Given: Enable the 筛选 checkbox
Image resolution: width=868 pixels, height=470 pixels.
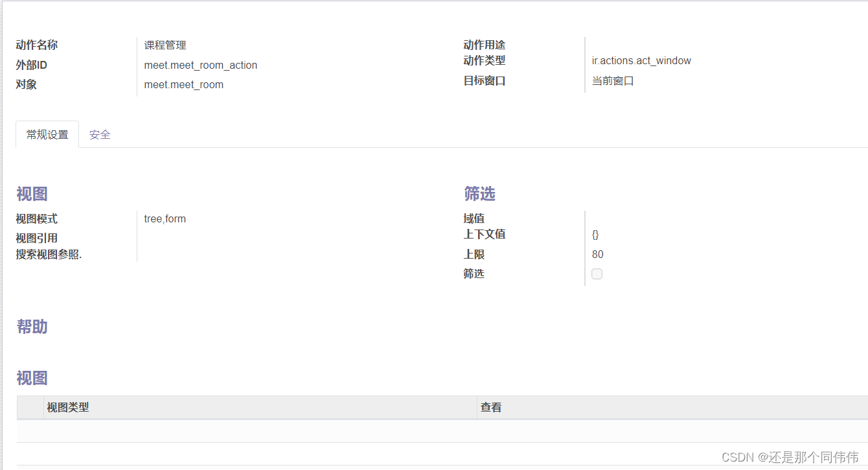Looking at the screenshot, I should pyautogui.click(x=596, y=274).
